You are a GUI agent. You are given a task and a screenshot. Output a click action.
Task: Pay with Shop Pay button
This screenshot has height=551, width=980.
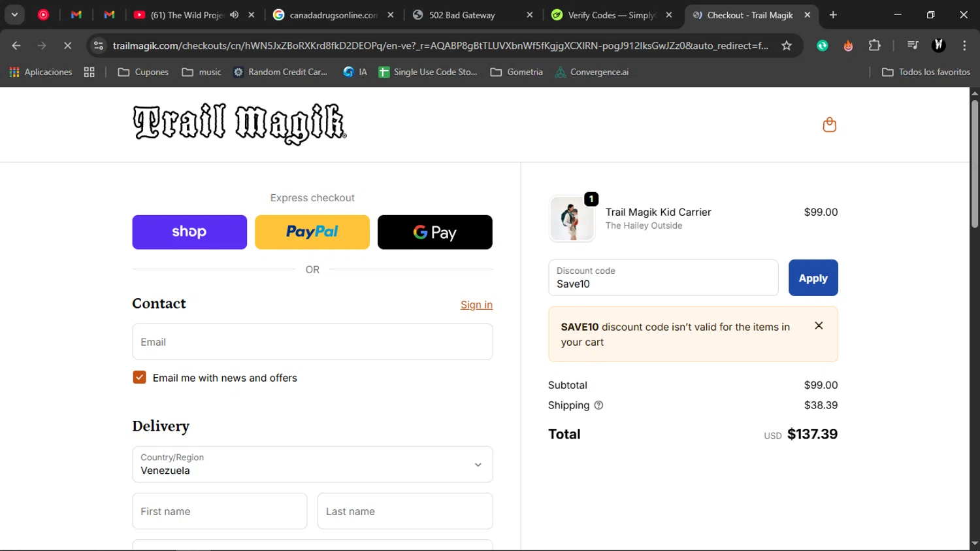(x=189, y=232)
